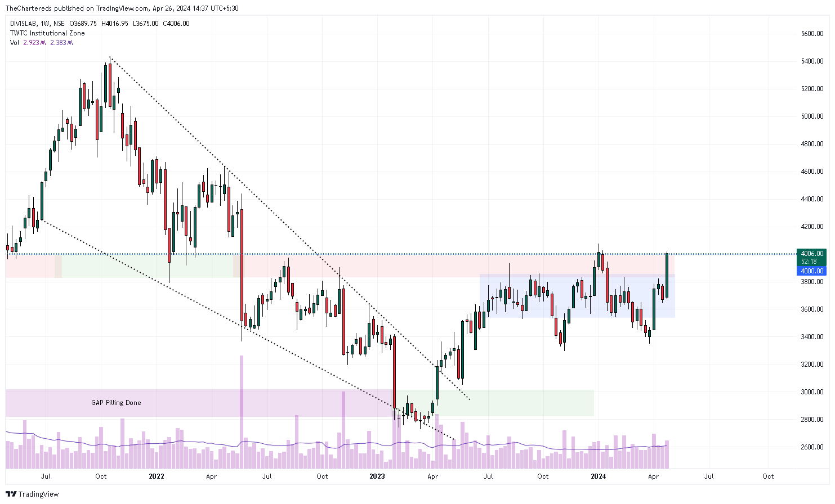This screenshot has height=504, width=835.
Task: Click the 4200.00 price axis label
Action: coord(812,227)
